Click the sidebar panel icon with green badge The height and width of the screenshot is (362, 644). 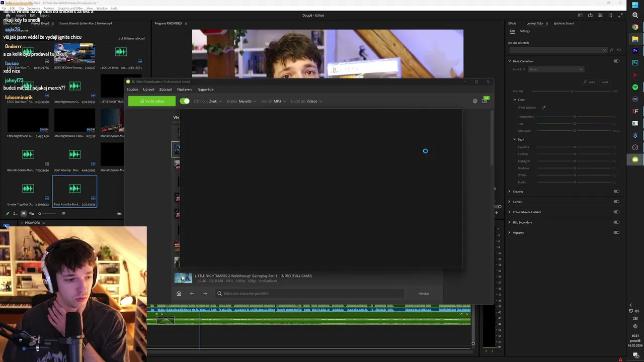pyautogui.click(x=485, y=101)
